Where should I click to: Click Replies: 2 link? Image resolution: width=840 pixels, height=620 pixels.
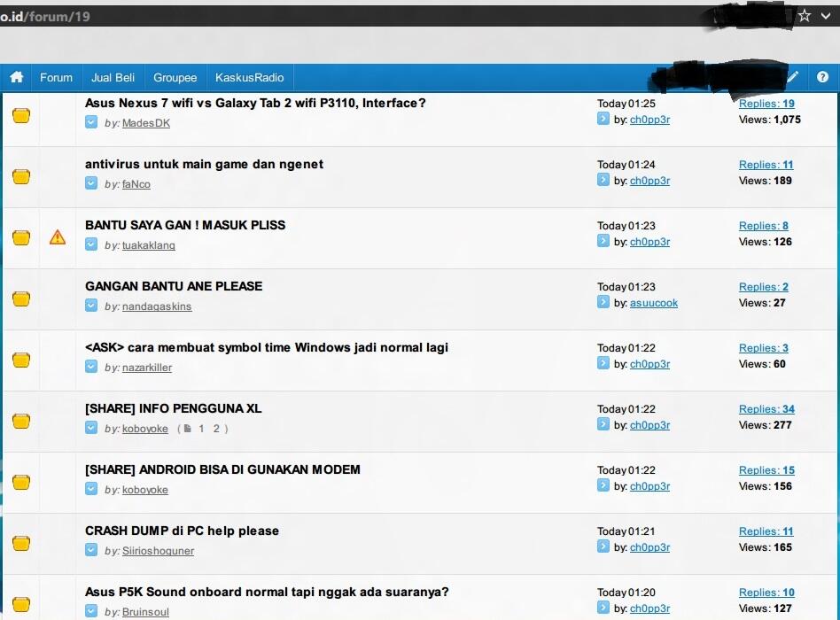[764, 286]
